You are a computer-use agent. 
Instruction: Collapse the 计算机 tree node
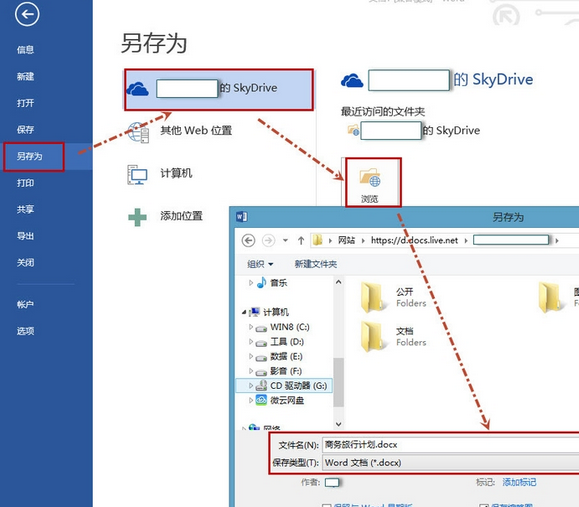pyautogui.click(x=244, y=312)
